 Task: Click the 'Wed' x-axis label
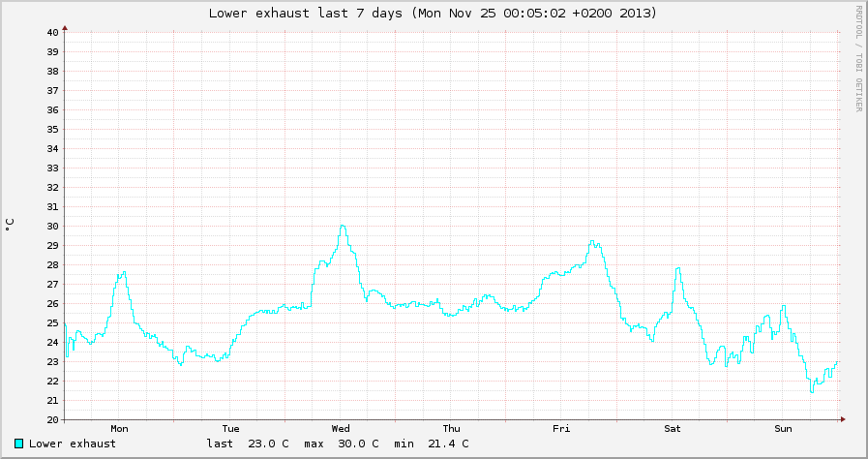click(x=341, y=429)
